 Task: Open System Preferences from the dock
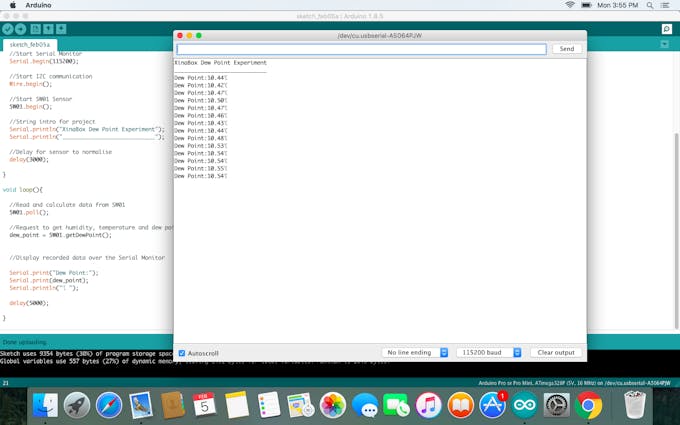(x=556, y=405)
